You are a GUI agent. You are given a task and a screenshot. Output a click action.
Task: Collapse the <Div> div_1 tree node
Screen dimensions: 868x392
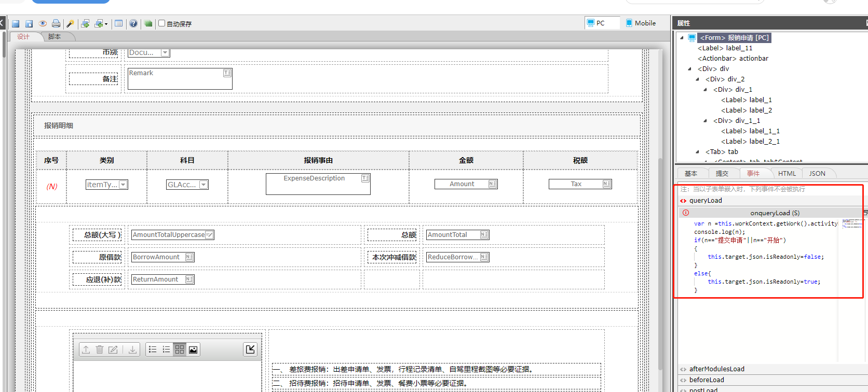[705, 90]
